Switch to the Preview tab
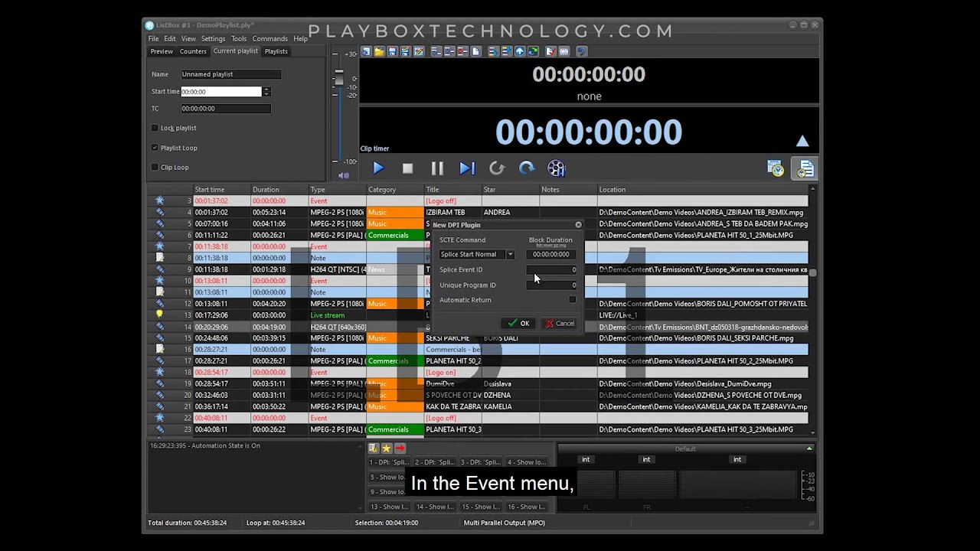Viewport: 980px width, 551px height. coord(162,51)
